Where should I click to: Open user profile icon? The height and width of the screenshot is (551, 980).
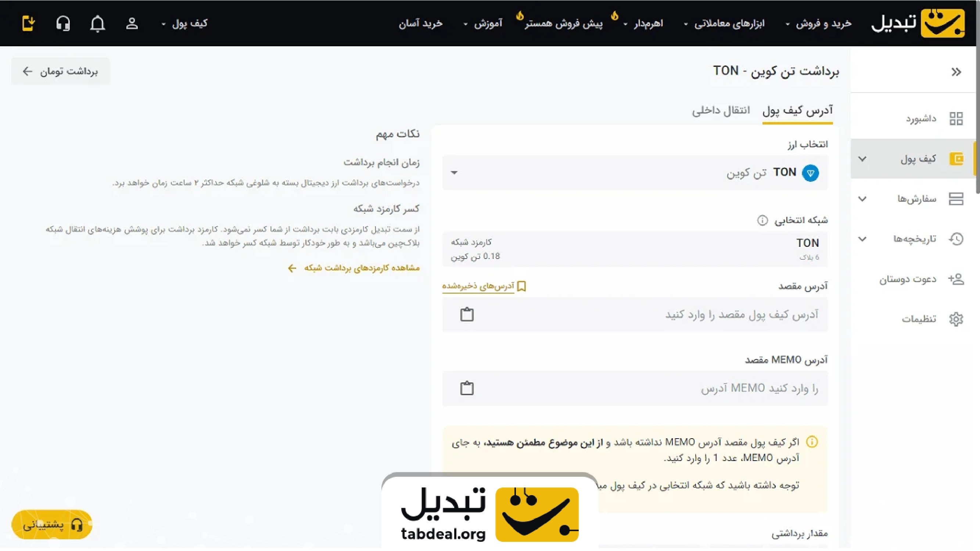[x=132, y=24]
